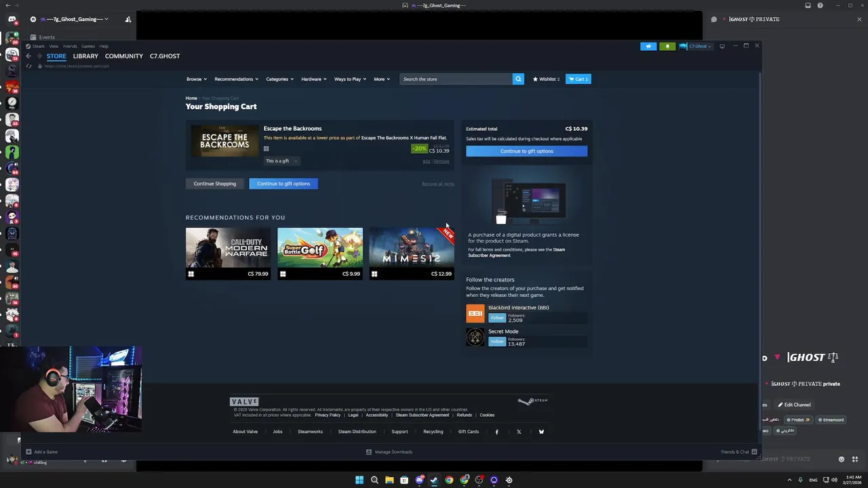Click the store search input field
The image size is (868, 488).
[x=456, y=79]
